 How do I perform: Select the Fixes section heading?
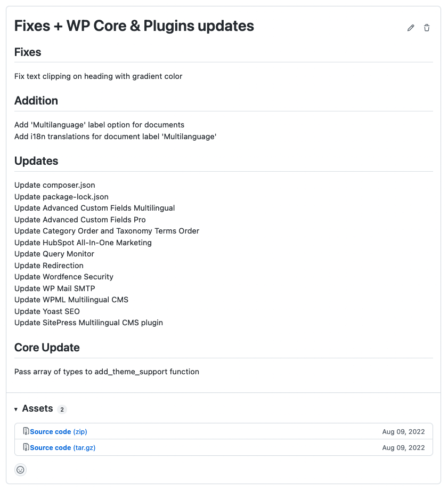28,52
